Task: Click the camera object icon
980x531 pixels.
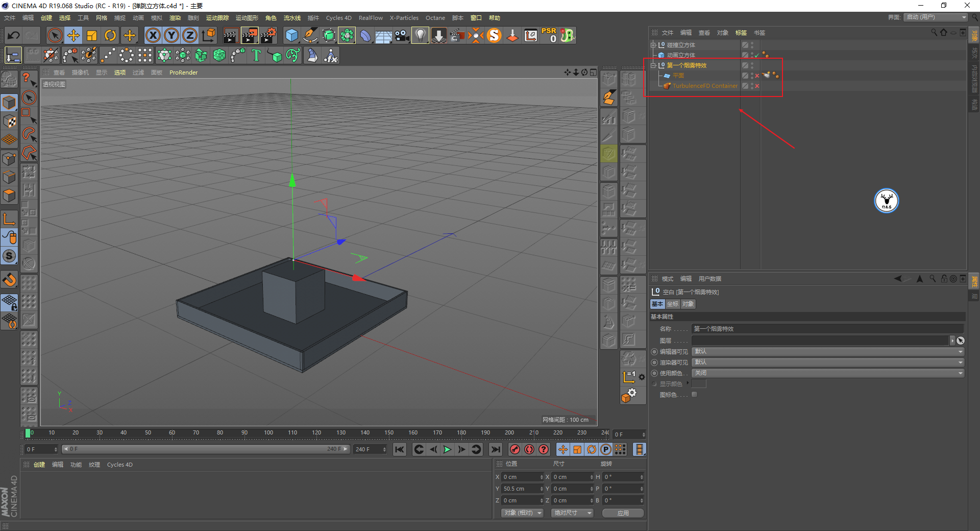Action: [x=402, y=35]
